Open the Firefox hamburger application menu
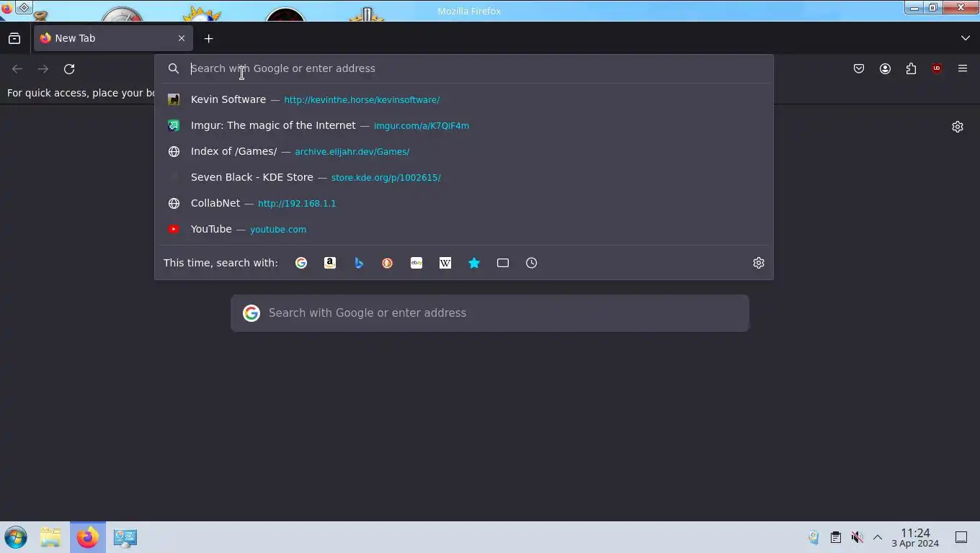The width and height of the screenshot is (980, 553). [963, 69]
